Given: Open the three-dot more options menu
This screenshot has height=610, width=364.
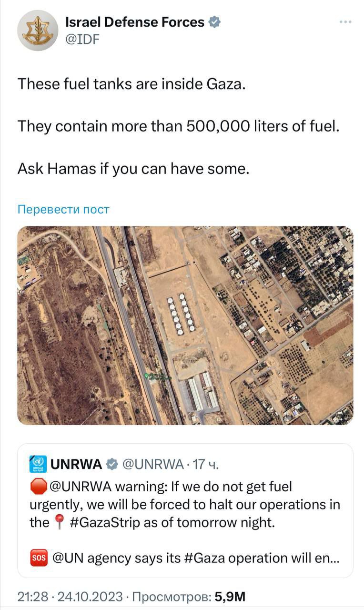Looking at the screenshot, I should click(345, 22).
